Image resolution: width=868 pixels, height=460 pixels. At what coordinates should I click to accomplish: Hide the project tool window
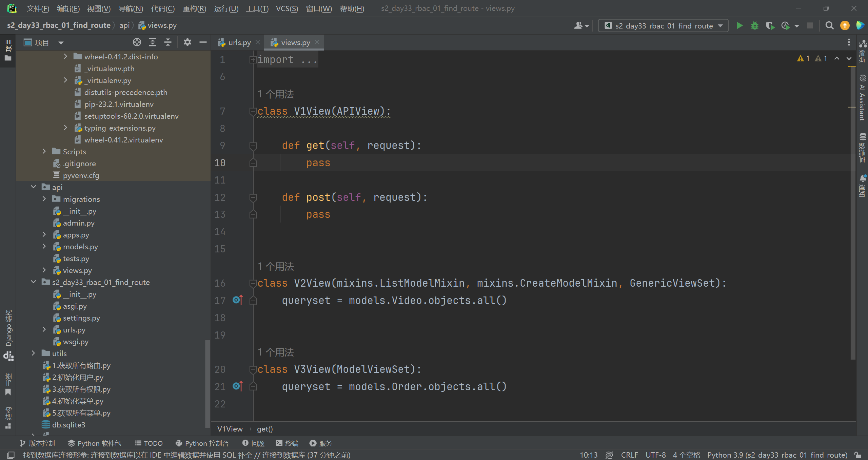click(203, 42)
